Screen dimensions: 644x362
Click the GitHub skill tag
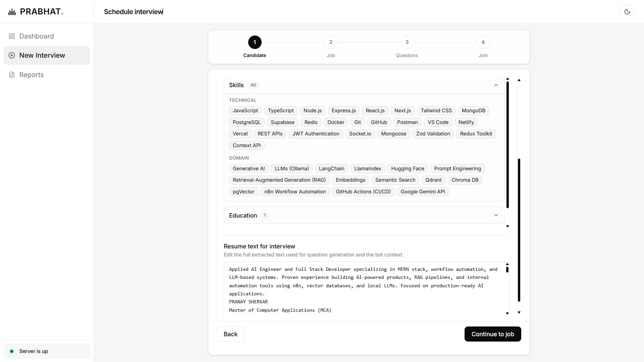tap(379, 122)
